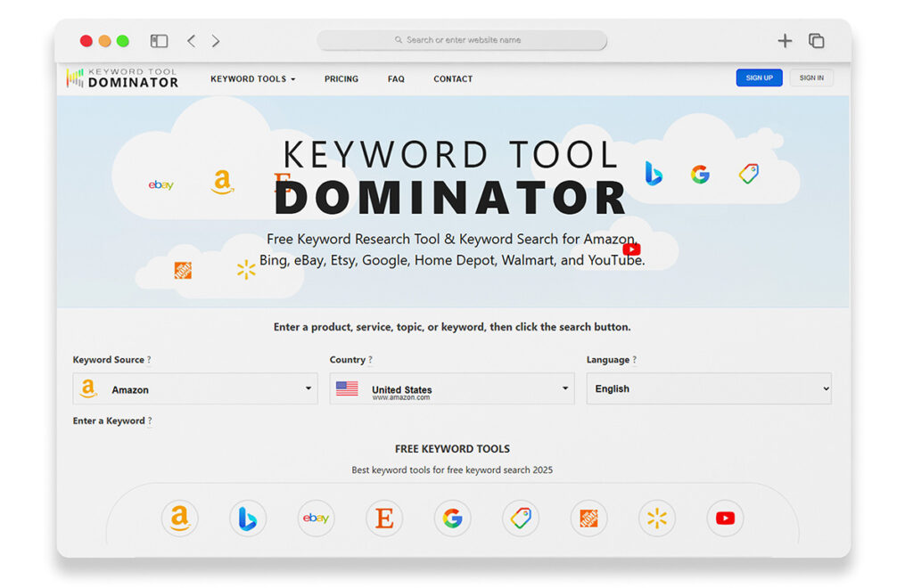Show help for Keyword Source question mark

coord(149,360)
